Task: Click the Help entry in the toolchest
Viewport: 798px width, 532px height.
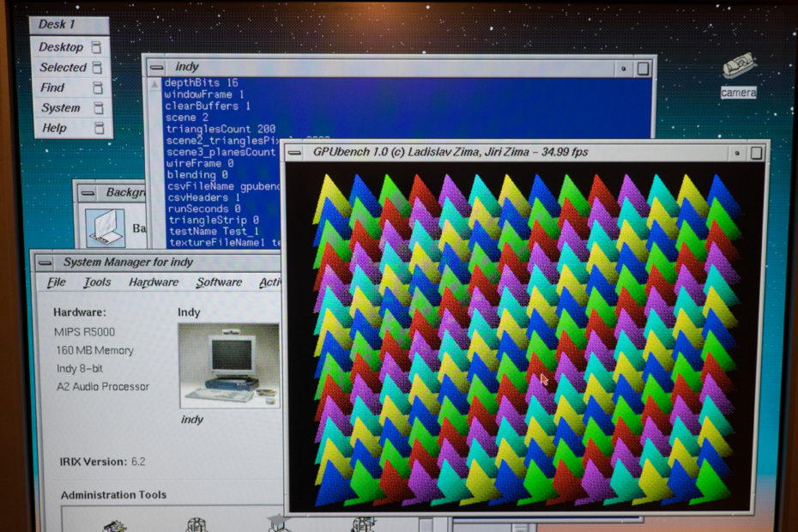Action: pyautogui.click(x=51, y=128)
